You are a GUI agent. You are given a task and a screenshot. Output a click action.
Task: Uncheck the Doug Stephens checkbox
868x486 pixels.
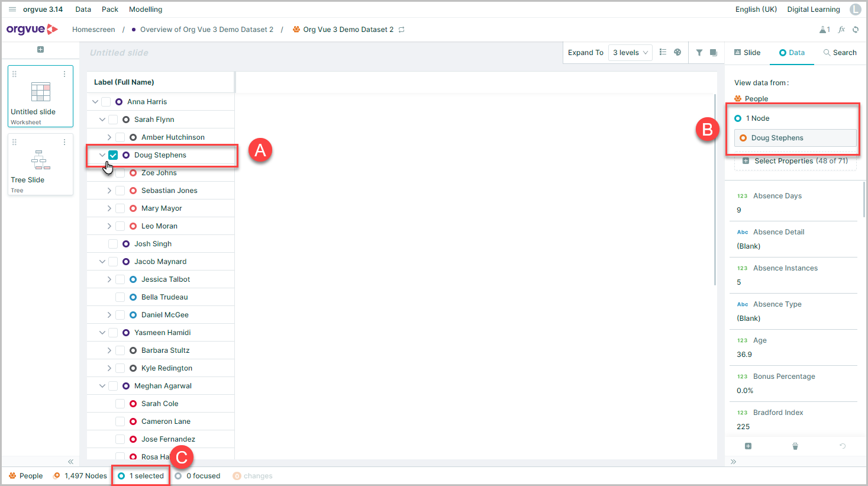113,155
